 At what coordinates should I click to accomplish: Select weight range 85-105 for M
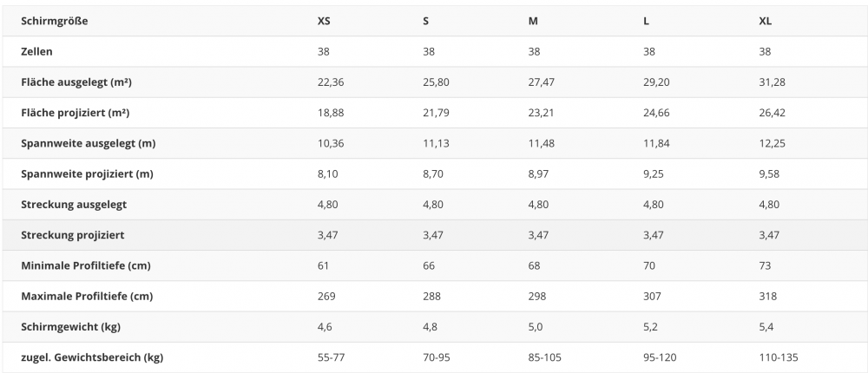545,357
